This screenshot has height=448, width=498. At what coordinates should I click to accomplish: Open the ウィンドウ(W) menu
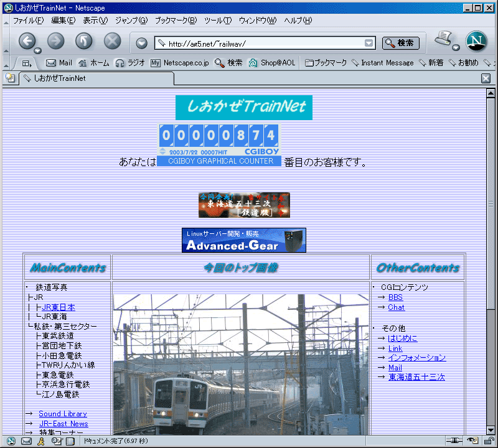tap(258, 21)
